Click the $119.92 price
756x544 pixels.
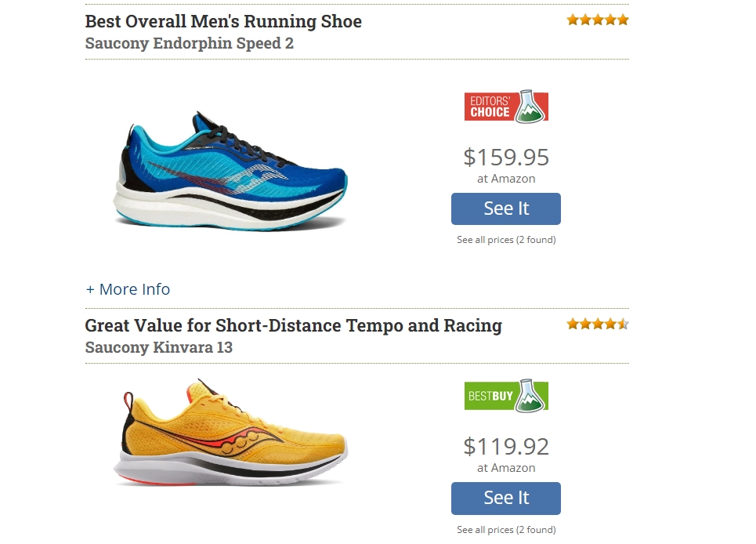506,446
